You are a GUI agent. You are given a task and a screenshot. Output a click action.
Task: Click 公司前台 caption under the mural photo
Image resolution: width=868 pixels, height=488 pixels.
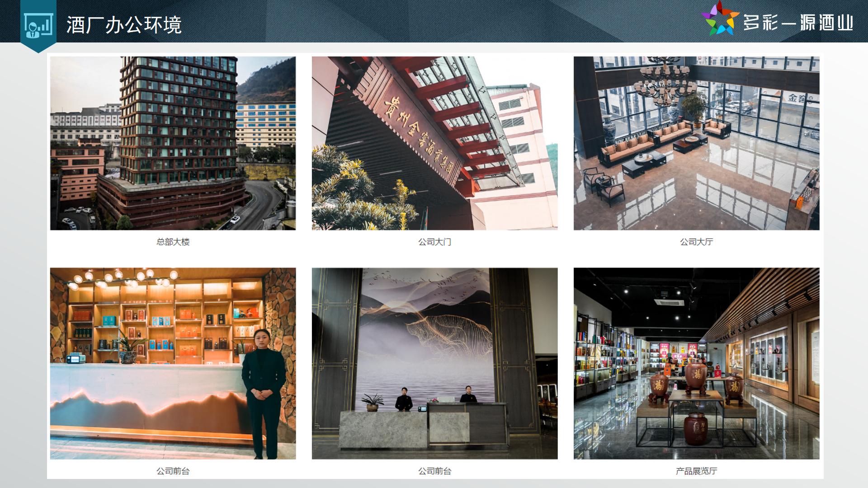[x=434, y=471]
